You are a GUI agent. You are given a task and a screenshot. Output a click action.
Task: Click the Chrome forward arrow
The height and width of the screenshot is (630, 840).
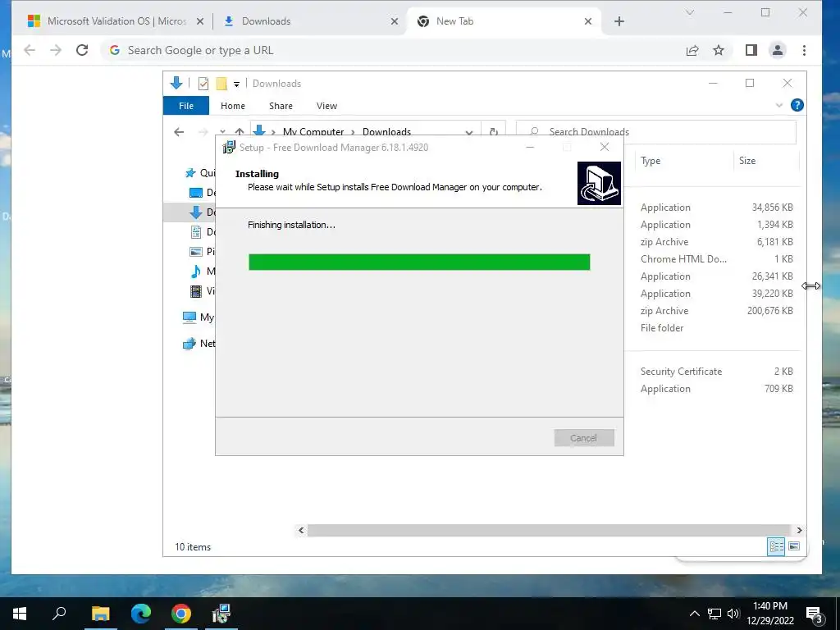(x=56, y=50)
